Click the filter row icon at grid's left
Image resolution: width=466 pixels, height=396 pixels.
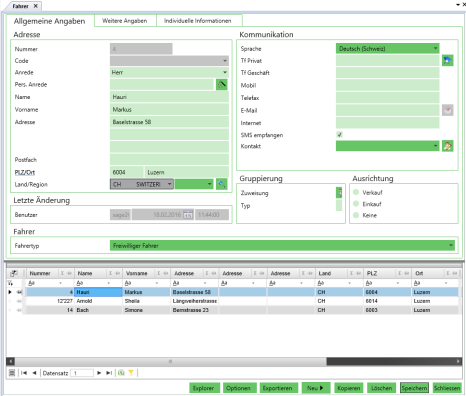coord(10,283)
